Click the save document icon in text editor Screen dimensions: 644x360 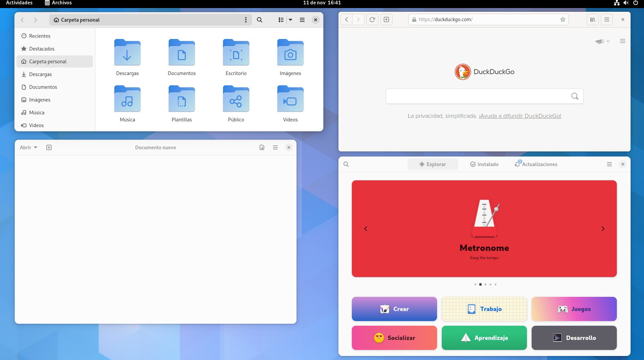tap(262, 147)
